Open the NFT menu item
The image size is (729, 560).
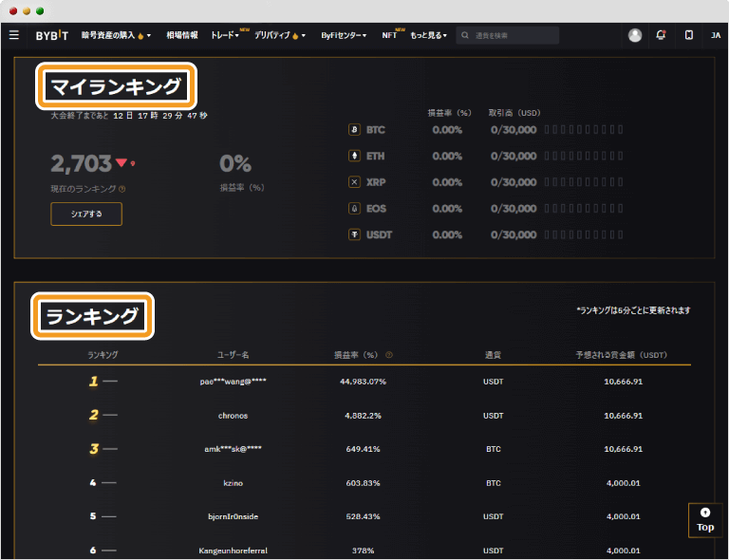pyautogui.click(x=389, y=35)
